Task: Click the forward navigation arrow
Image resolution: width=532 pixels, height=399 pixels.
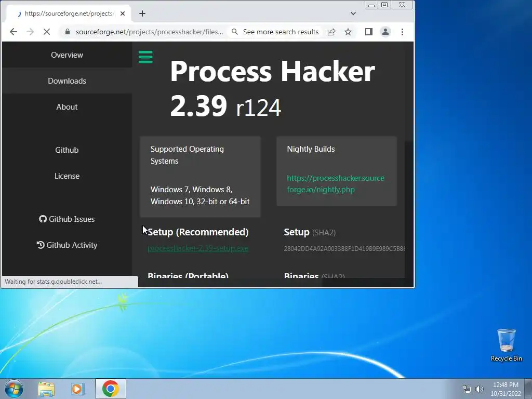Action: 30,32
